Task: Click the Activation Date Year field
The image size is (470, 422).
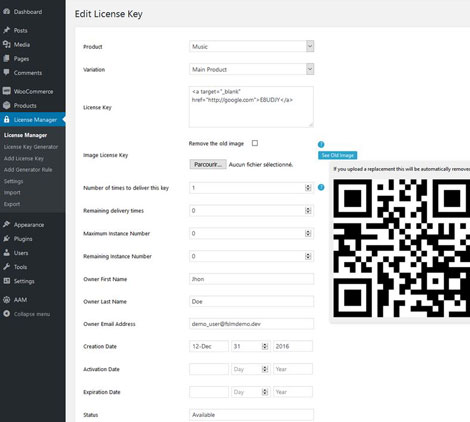Action: coord(293,369)
